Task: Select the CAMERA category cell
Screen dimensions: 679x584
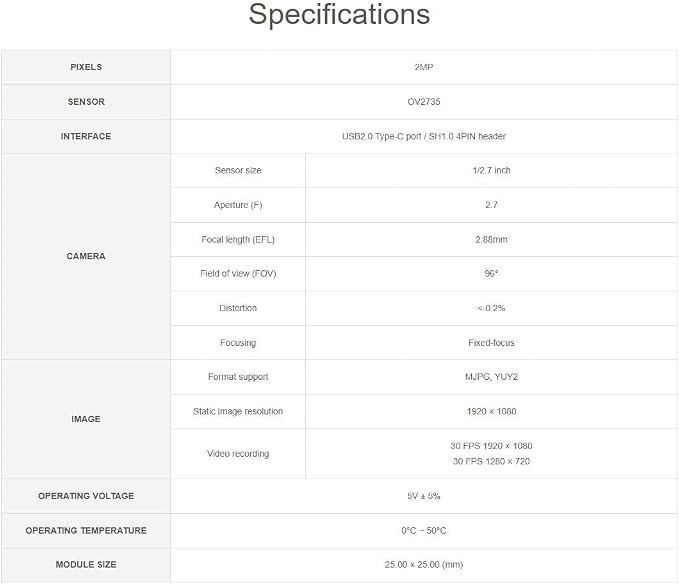Action: (x=86, y=256)
